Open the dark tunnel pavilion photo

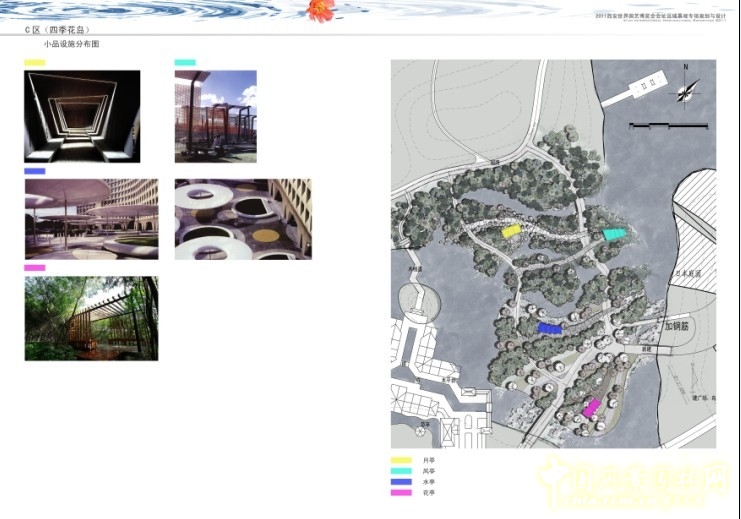click(82, 116)
